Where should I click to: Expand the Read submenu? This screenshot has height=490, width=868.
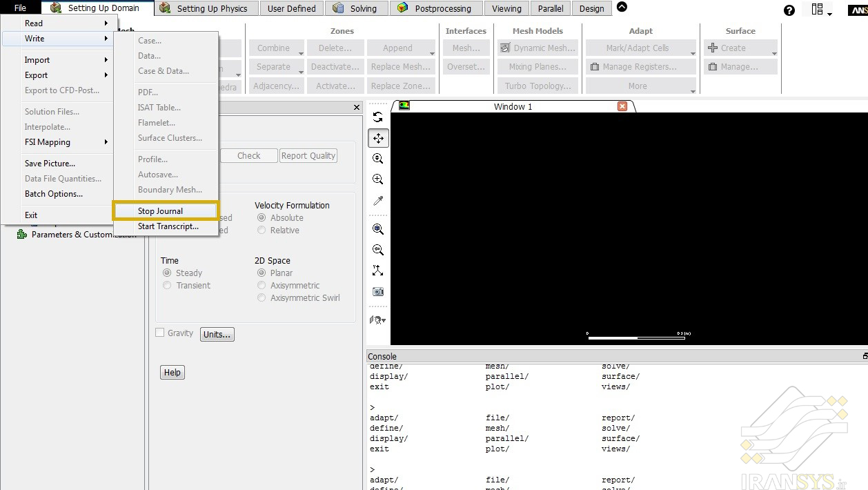click(57, 23)
